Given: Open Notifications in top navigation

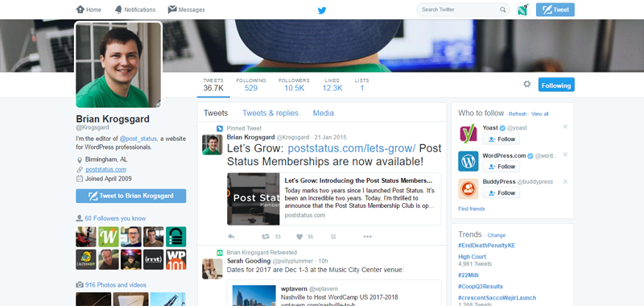Looking at the screenshot, I should pos(134,10).
